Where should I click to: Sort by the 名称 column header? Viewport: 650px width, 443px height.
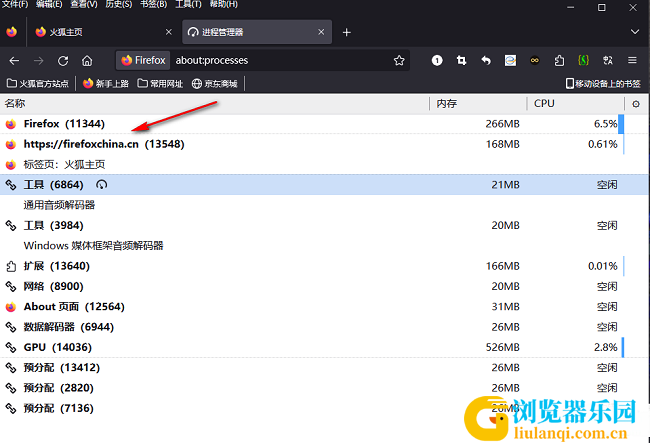point(214,104)
